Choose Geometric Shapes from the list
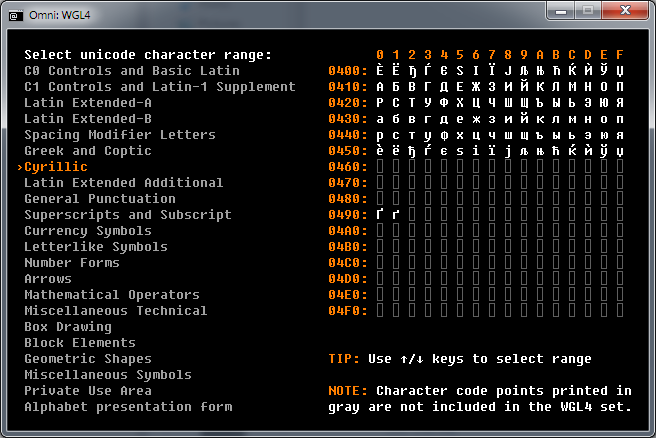The height and width of the screenshot is (438, 656). 88,359
